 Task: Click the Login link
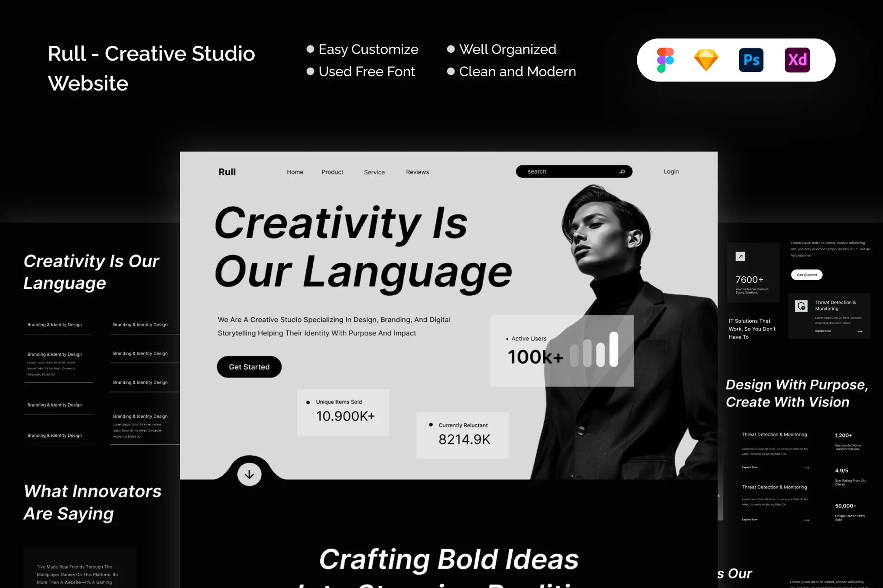671,171
